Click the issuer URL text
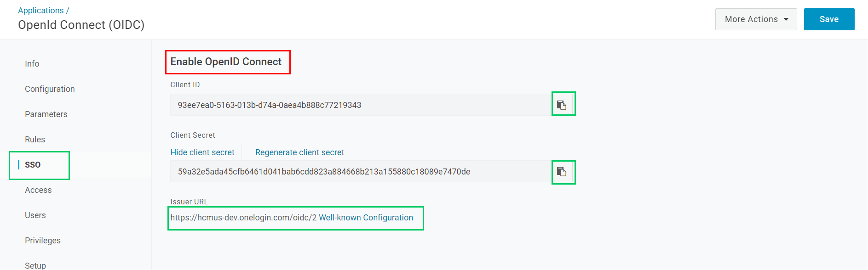868x270 pixels. click(243, 218)
